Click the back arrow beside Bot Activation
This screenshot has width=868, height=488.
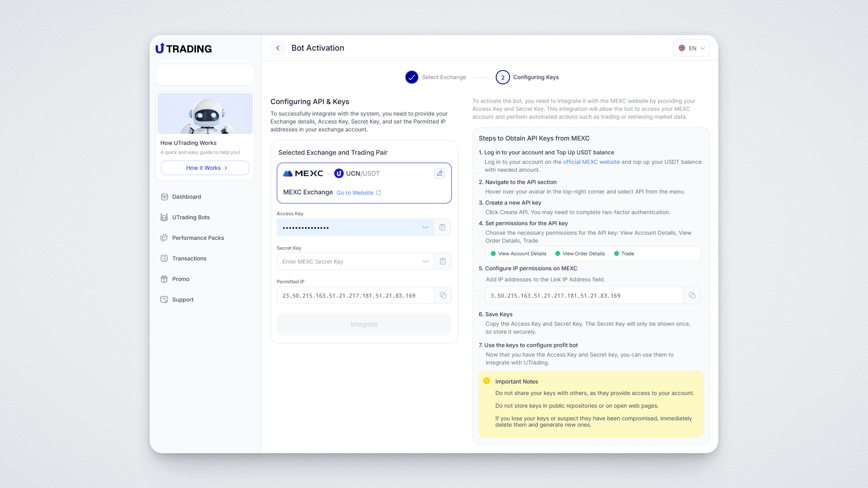(x=278, y=48)
